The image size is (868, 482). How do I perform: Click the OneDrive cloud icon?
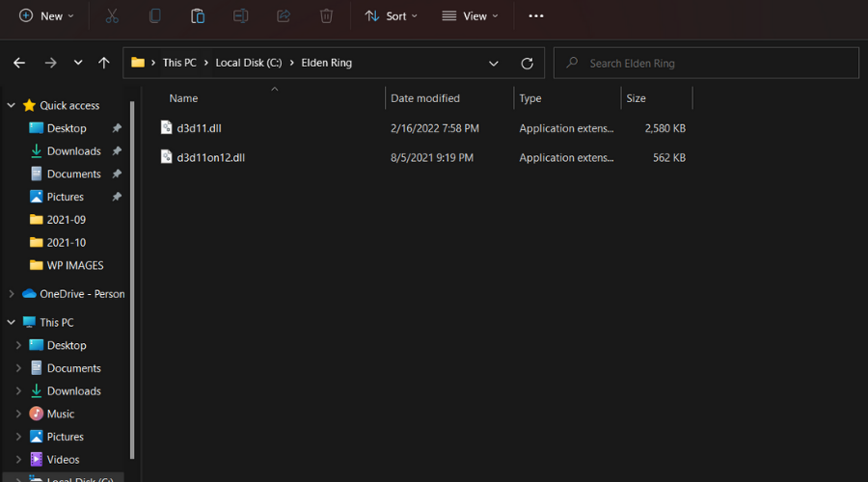coord(29,294)
